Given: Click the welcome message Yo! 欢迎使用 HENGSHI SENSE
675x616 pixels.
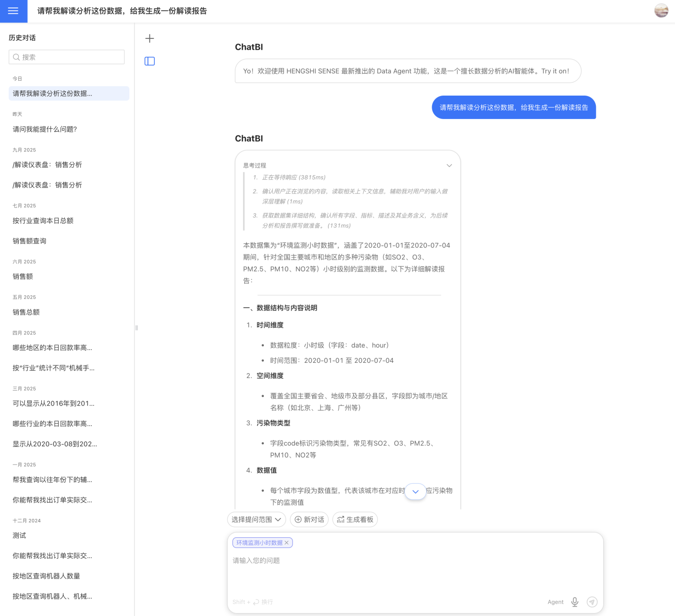Looking at the screenshot, I should point(408,71).
